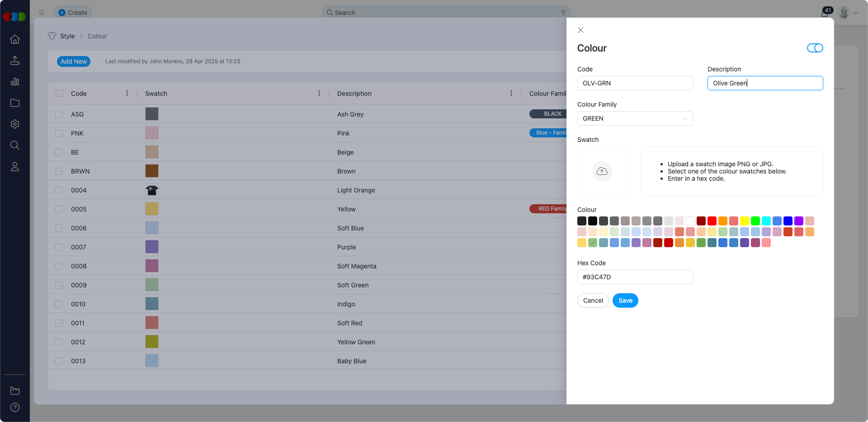Click the magnifier icon in sidebar
This screenshot has width=868, height=422.
15,145
